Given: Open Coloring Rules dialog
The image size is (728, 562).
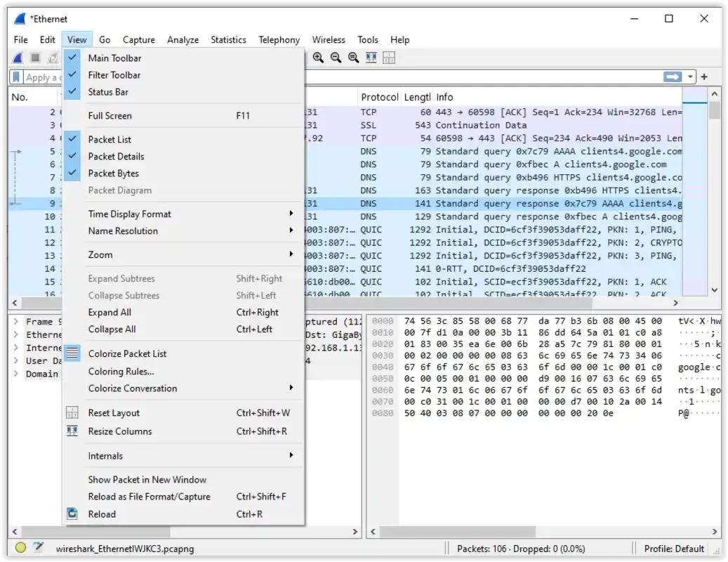Looking at the screenshot, I should click(183, 371).
